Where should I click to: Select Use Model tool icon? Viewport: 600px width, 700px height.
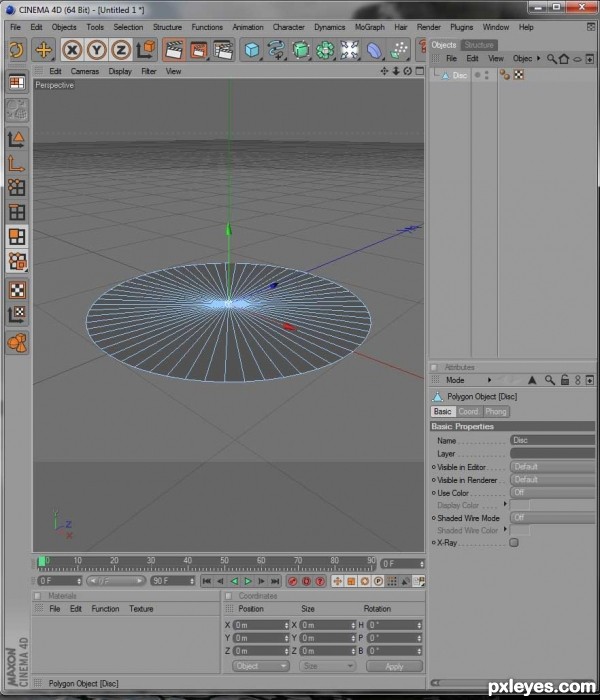17,139
